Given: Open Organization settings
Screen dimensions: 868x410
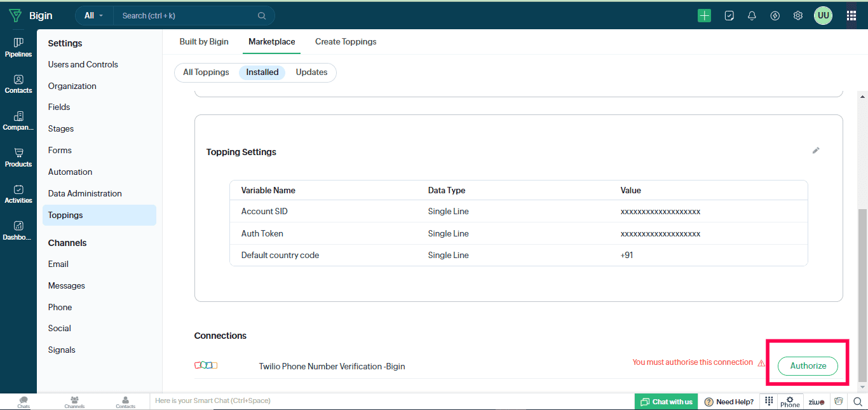Looking at the screenshot, I should pyautogui.click(x=72, y=86).
